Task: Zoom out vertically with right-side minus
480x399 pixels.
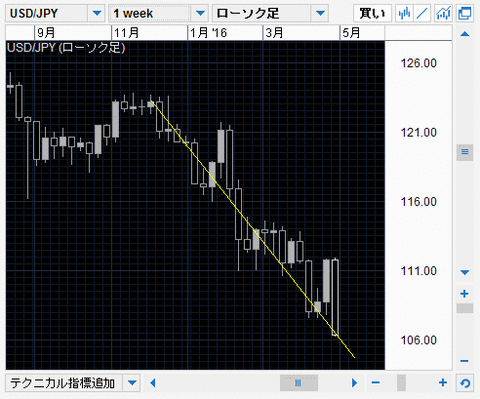Action: point(464,361)
